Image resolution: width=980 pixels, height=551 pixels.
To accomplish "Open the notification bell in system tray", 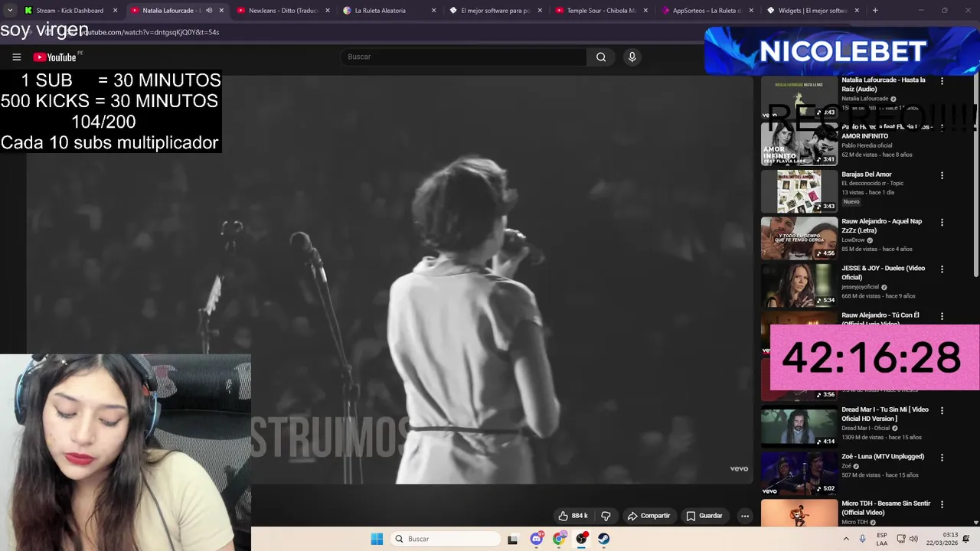I will pyautogui.click(x=967, y=539).
